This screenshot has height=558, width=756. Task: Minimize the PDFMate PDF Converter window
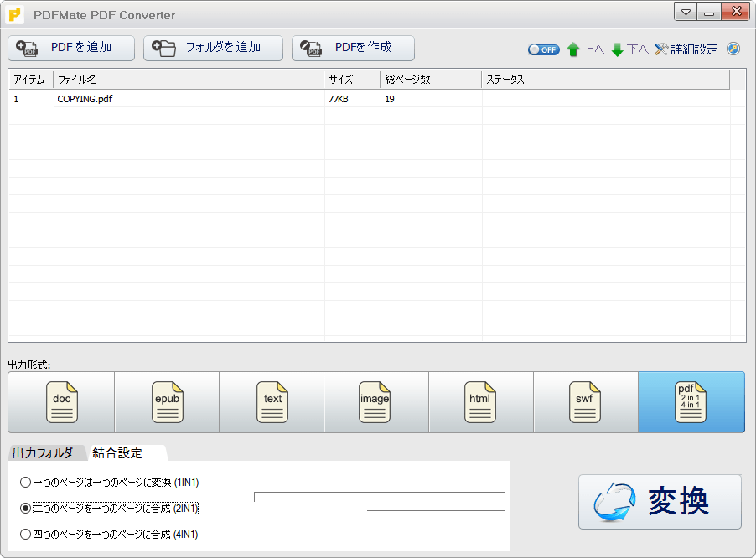click(x=709, y=12)
